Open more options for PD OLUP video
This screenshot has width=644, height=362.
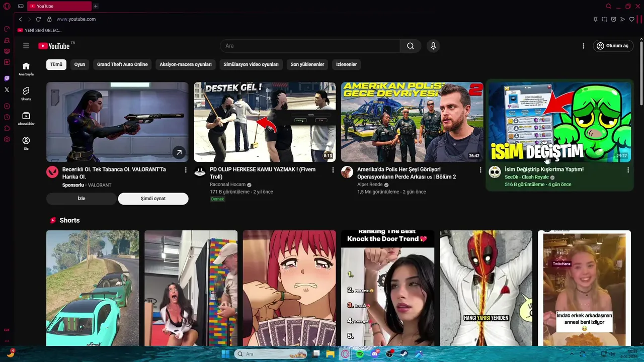(333, 170)
